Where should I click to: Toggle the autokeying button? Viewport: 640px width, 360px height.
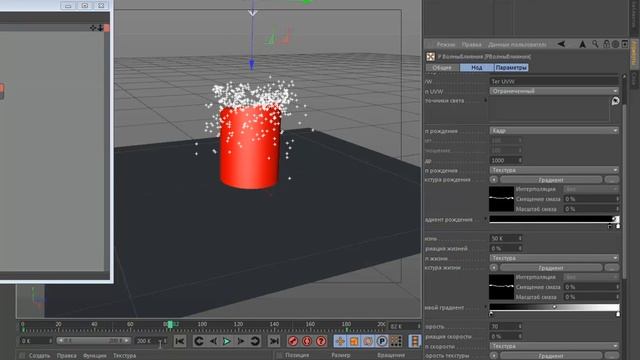307,341
